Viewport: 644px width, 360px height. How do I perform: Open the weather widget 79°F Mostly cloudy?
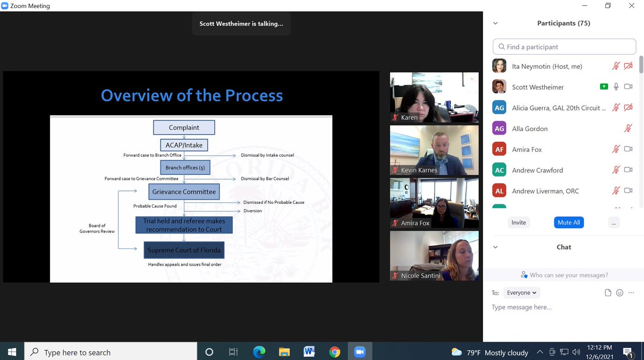point(489,352)
